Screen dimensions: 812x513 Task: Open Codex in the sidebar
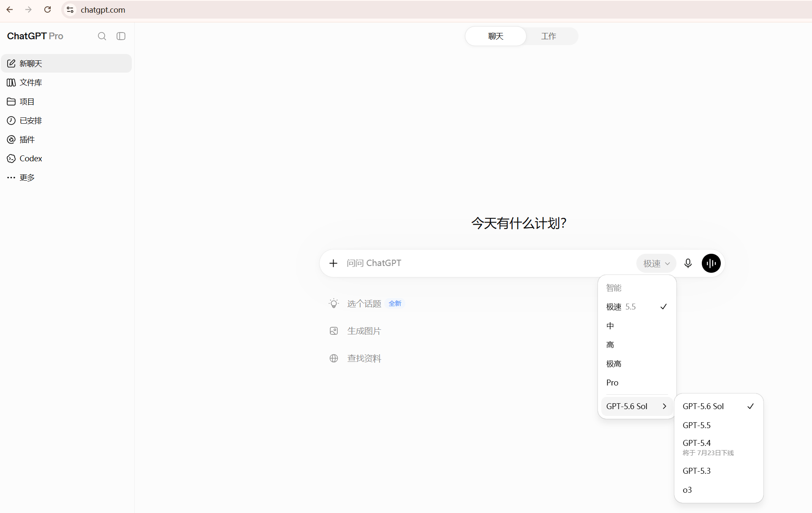[66, 158]
